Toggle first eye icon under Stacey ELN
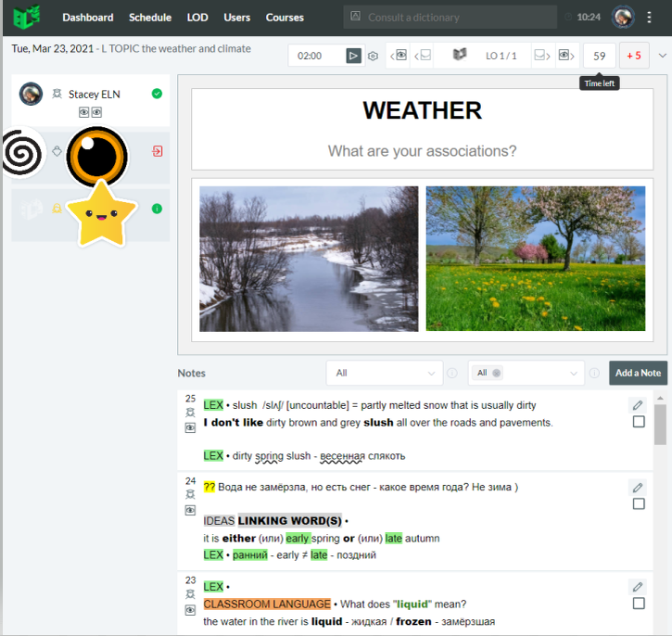This screenshot has width=672, height=636. coord(84,112)
